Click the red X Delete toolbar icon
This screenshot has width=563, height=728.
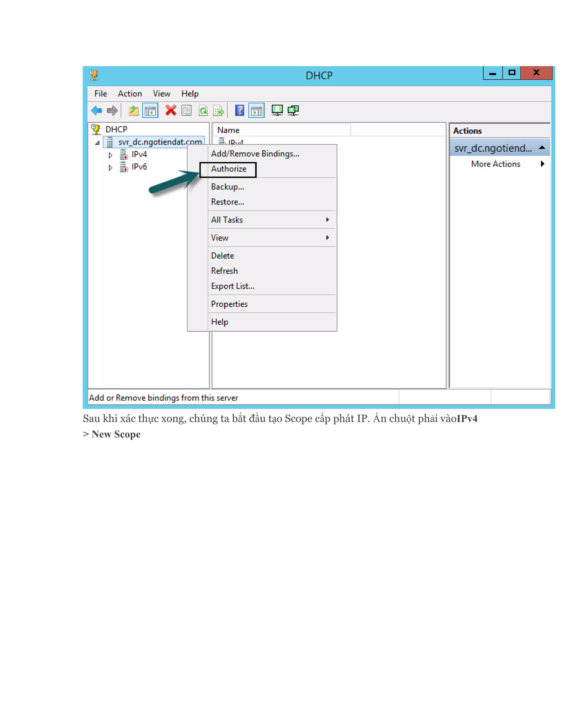(x=171, y=110)
